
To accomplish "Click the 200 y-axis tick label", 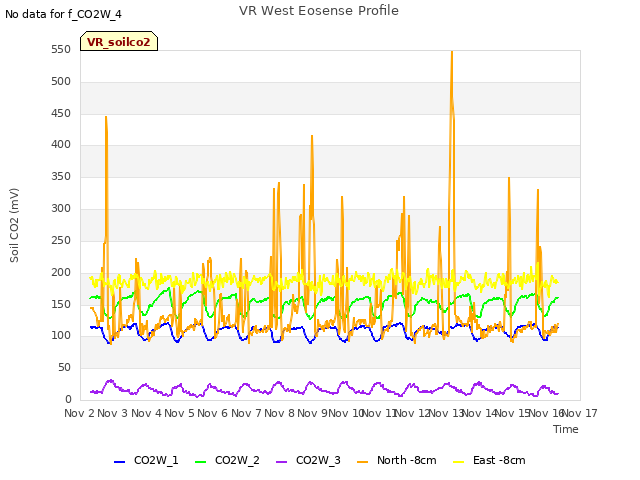I will 61,273.
